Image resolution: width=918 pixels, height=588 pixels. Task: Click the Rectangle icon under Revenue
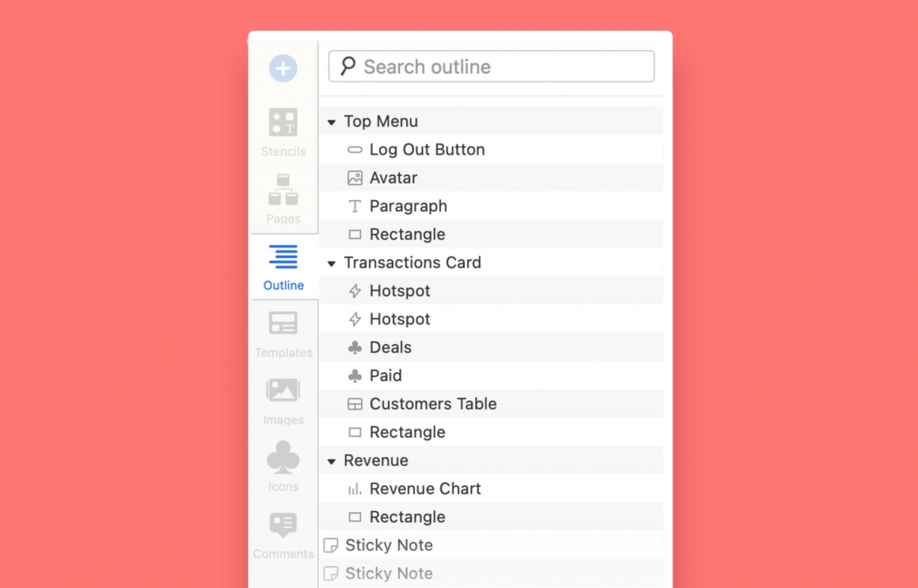355,517
